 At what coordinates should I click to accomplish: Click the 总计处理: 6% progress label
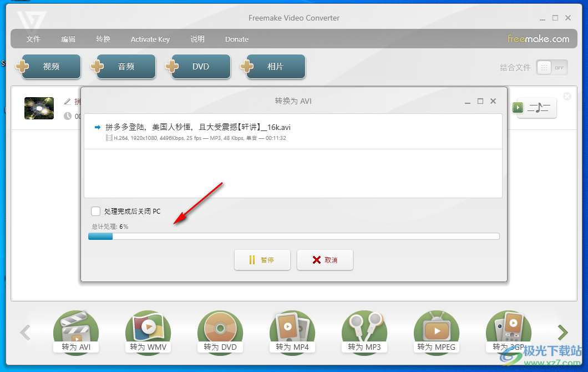coord(110,227)
